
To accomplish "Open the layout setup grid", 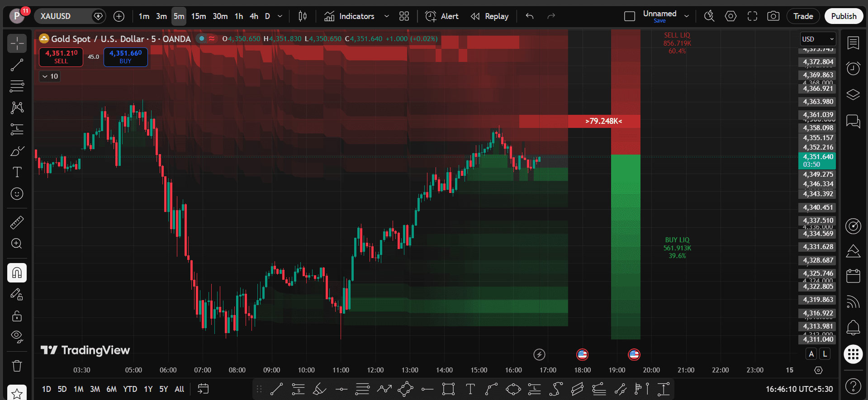I will (404, 16).
